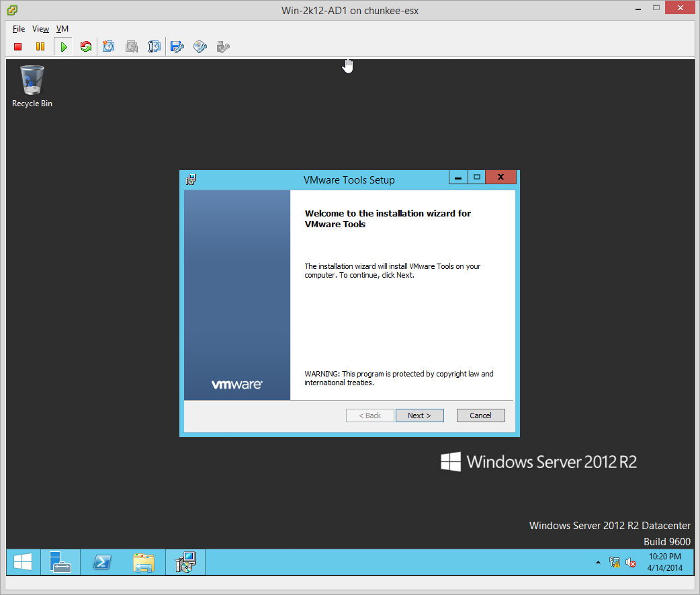Image resolution: width=700 pixels, height=595 pixels.
Task: Take a snapshot of the virtual machine
Action: (109, 46)
